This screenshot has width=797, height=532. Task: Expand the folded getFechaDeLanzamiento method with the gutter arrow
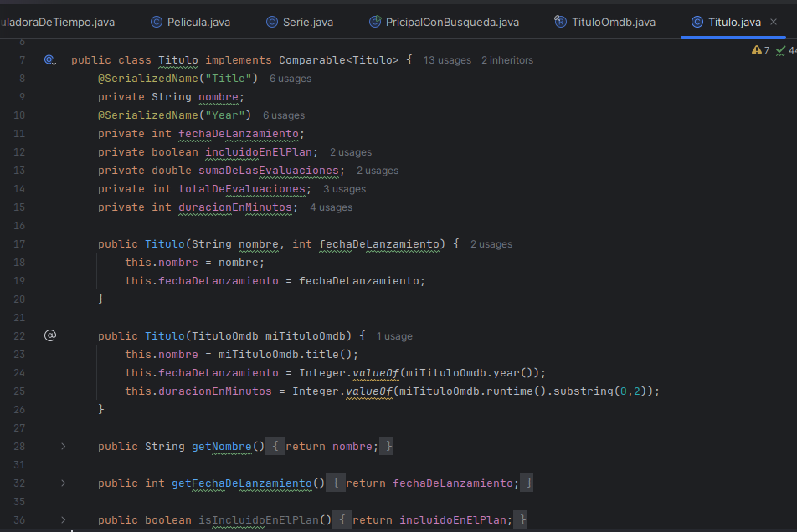tap(63, 483)
